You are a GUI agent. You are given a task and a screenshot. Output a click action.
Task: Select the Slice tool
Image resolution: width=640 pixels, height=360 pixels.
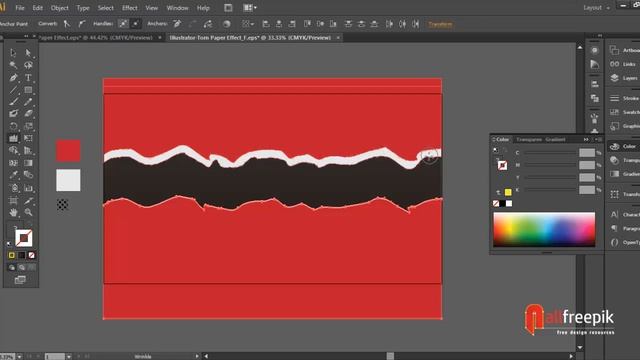click(x=28, y=200)
